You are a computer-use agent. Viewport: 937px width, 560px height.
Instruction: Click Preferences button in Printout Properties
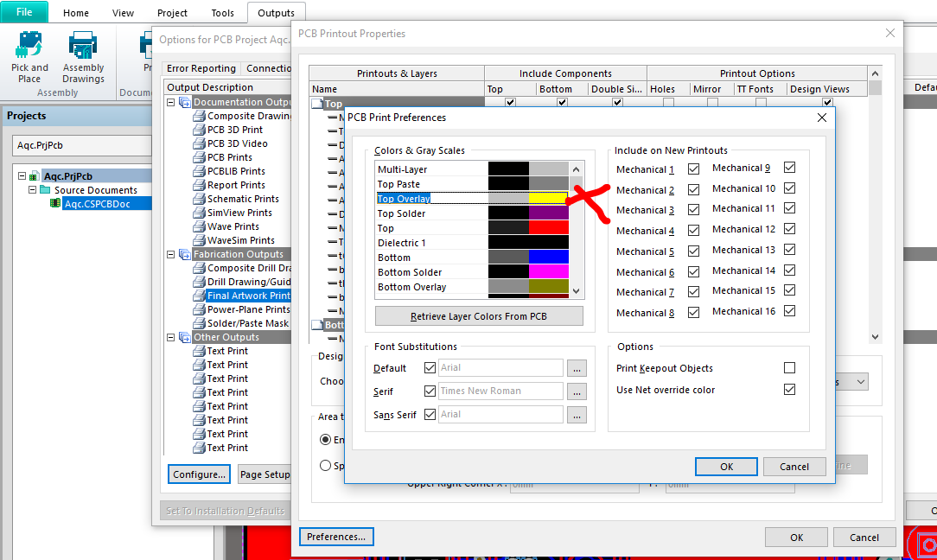[x=336, y=537]
